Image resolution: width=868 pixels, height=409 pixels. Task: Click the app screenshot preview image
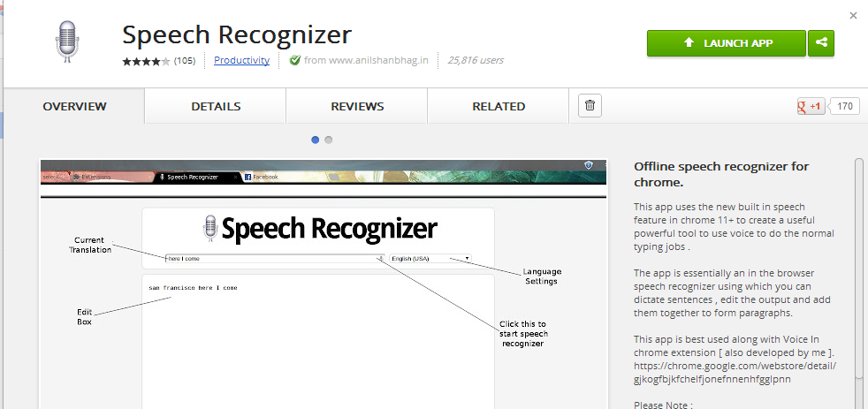[324, 284]
